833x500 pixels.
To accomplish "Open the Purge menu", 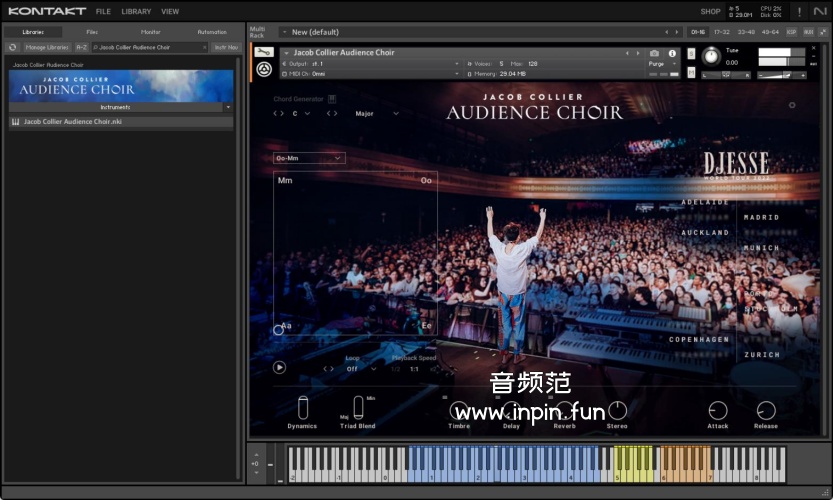I will coord(662,64).
